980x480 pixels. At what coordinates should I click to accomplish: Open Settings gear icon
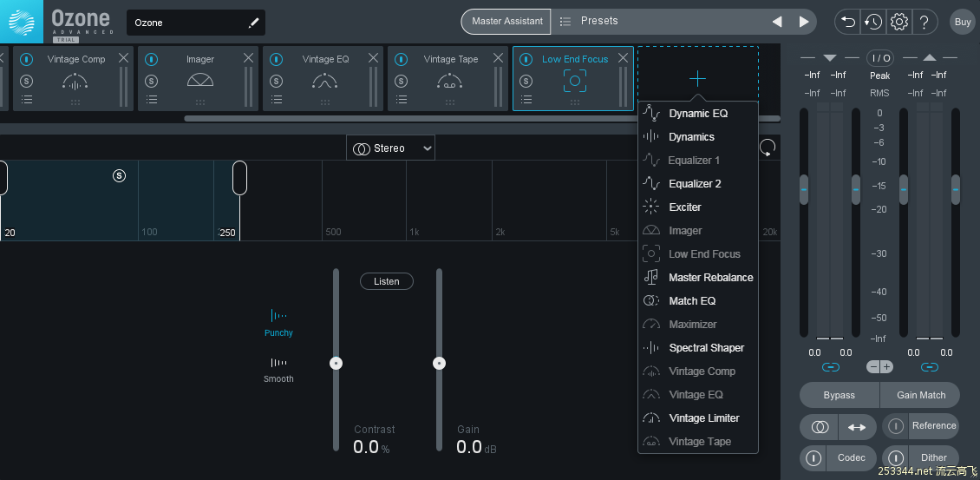(898, 22)
